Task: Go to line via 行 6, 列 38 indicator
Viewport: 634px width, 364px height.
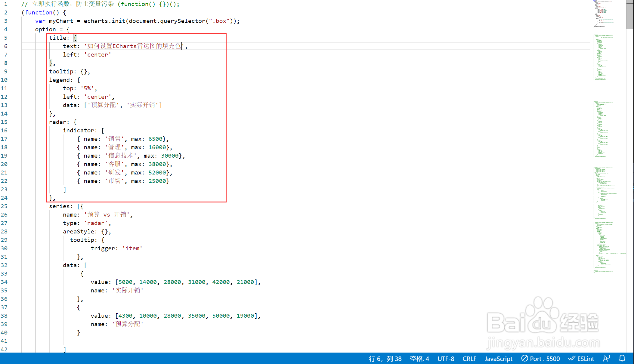Action: tap(385, 359)
